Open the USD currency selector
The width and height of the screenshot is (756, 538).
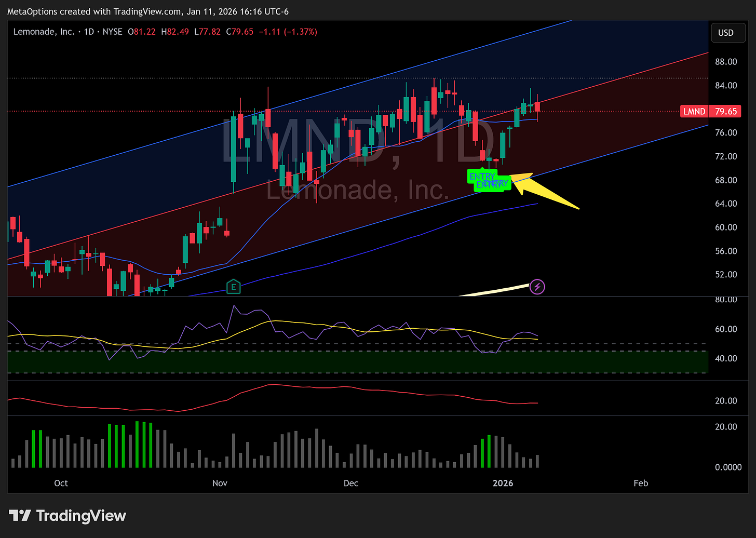pyautogui.click(x=728, y=32)
